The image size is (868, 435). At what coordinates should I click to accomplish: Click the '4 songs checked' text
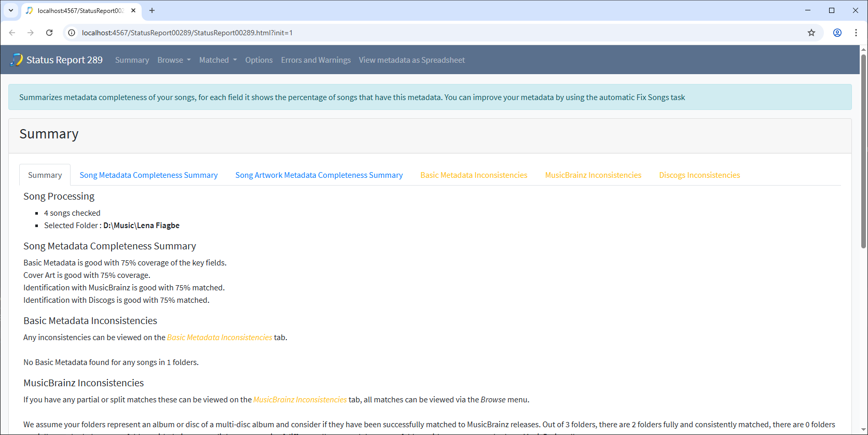72,213
